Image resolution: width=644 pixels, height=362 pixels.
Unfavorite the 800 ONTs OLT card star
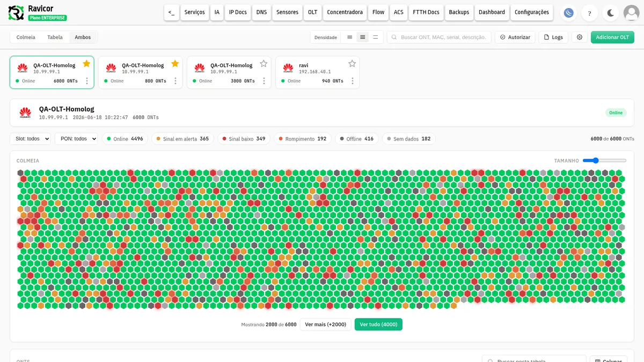[175, 64]
